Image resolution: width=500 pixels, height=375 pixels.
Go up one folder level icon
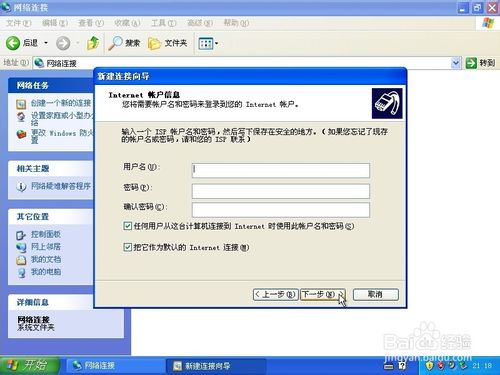tap(93, 43)
